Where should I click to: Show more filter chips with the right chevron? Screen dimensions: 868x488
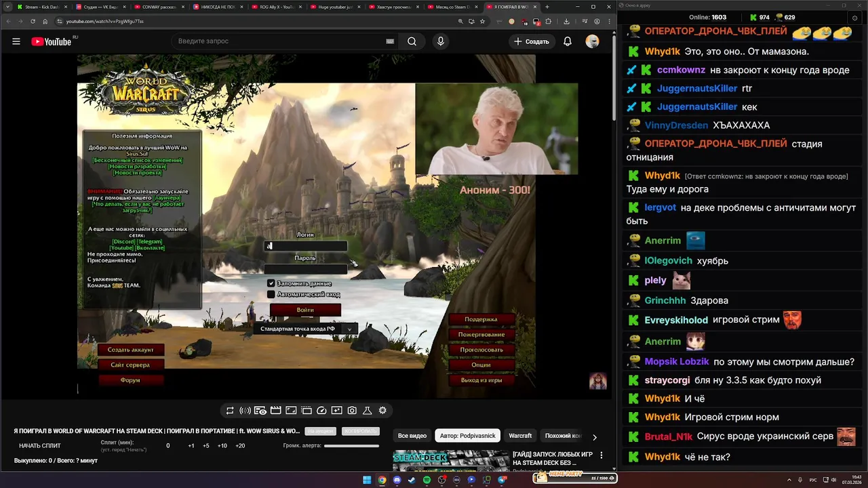click(595, 437)
